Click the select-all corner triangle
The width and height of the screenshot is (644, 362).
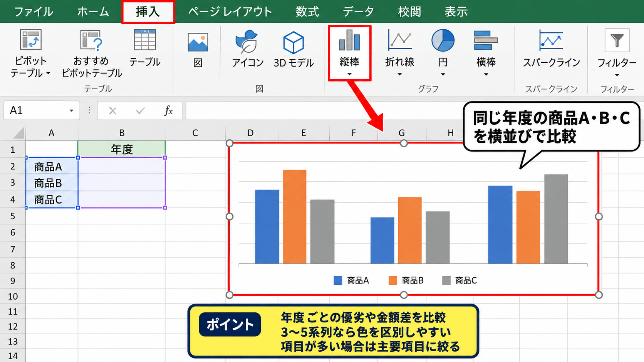(x=18, y=133)
